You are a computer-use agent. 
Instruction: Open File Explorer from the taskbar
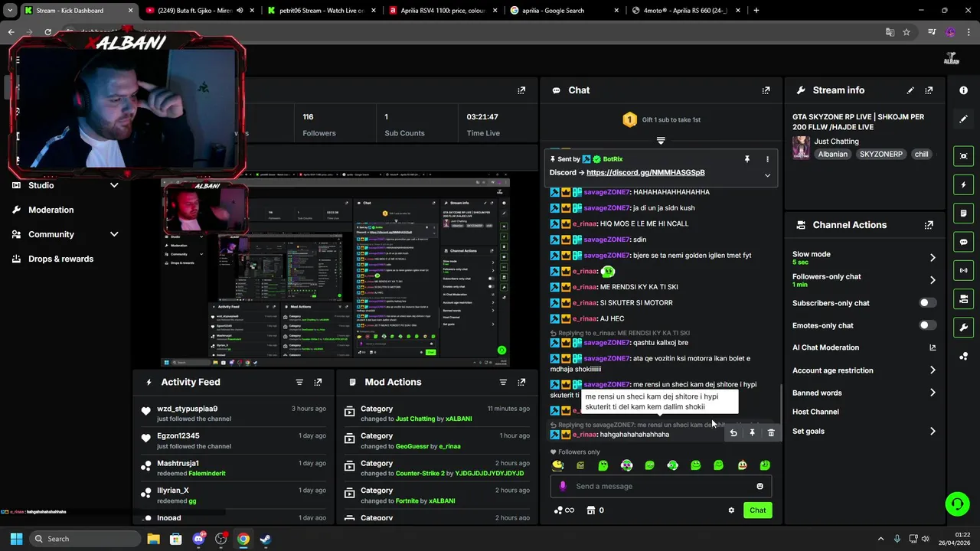153,539
